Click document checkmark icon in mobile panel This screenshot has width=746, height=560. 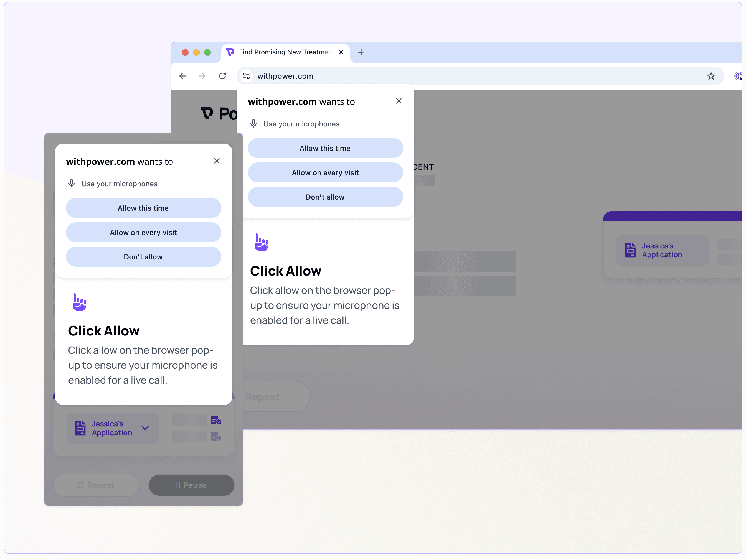coord(216,420)
